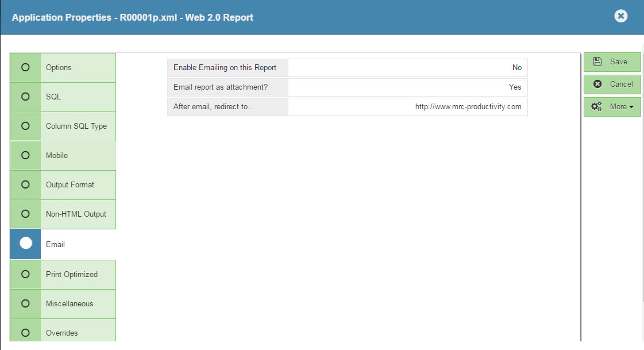Click the gears icon on More
Screen dimensions: 644x350
[x=596, y=107]
